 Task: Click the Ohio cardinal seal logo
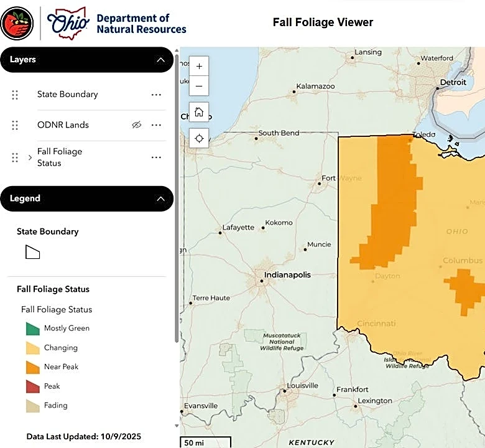tap(17, 24)
